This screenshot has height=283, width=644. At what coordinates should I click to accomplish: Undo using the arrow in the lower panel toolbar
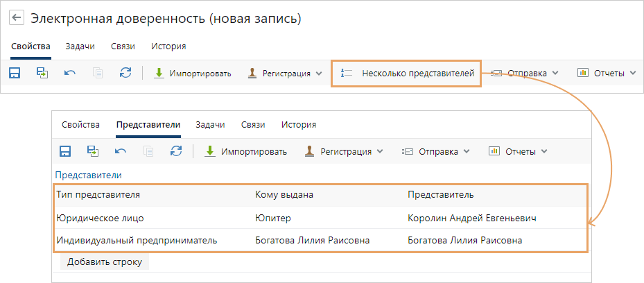click(x=121, y=151)
